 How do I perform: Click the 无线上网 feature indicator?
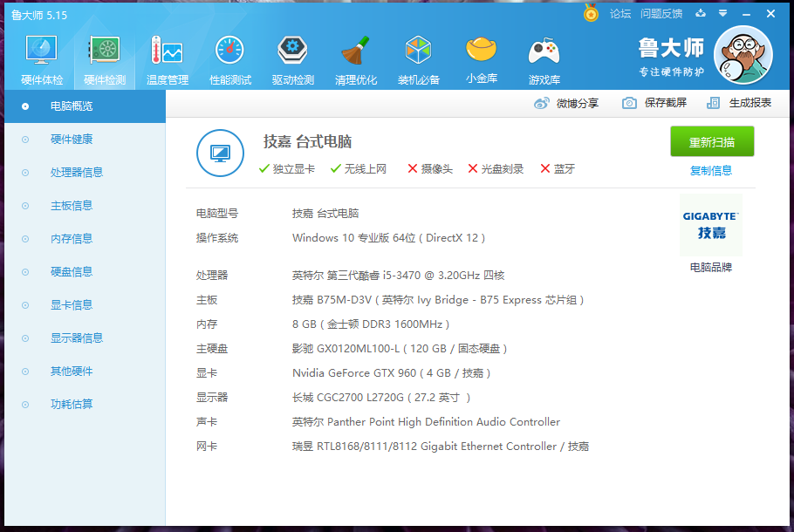pyautogui.click(x=359, y=169)
